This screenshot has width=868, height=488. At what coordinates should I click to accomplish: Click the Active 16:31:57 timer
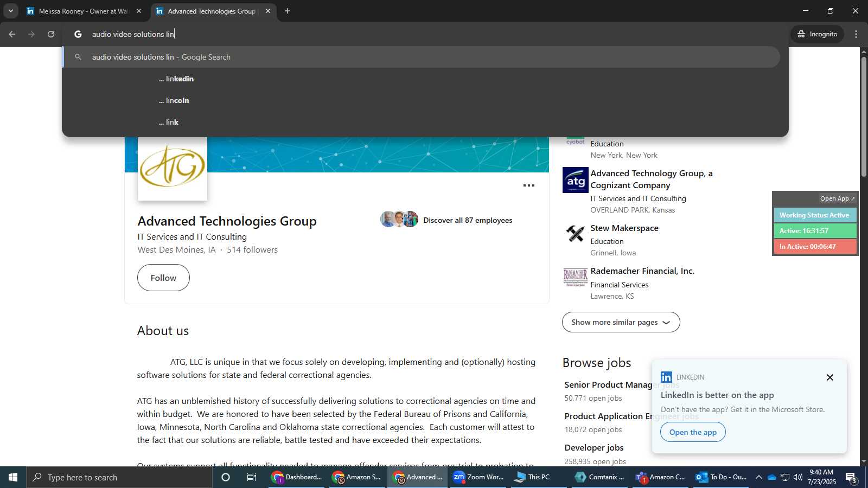tap(815, 231)
